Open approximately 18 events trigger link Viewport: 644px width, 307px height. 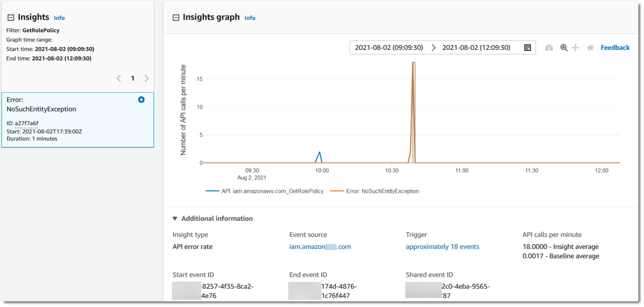tap(442, 247)
